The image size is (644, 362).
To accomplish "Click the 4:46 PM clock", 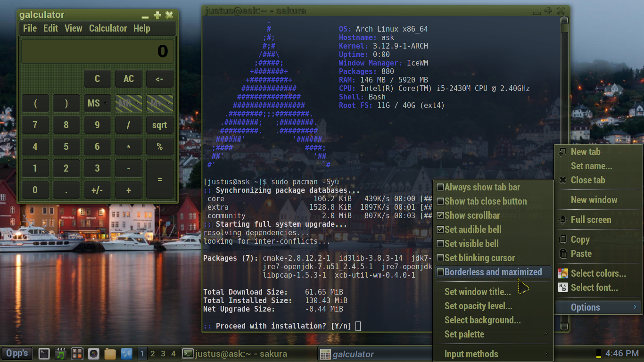I will point(622,354).
